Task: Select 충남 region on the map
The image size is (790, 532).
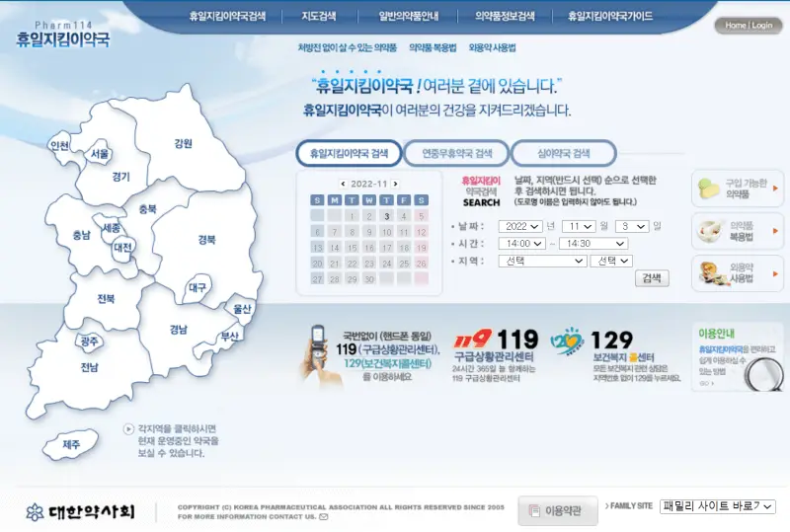Action: (81, 235)
